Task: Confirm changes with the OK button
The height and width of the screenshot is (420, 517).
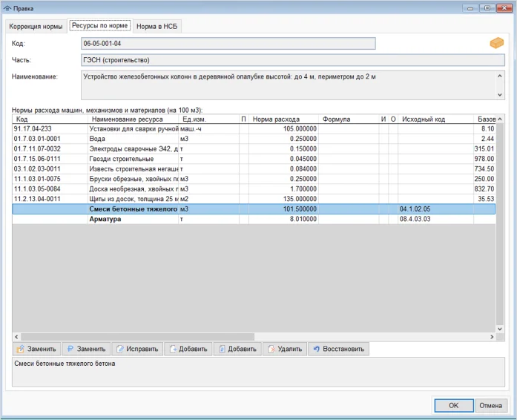Action: pyautogui.click(x=453, y=405)
